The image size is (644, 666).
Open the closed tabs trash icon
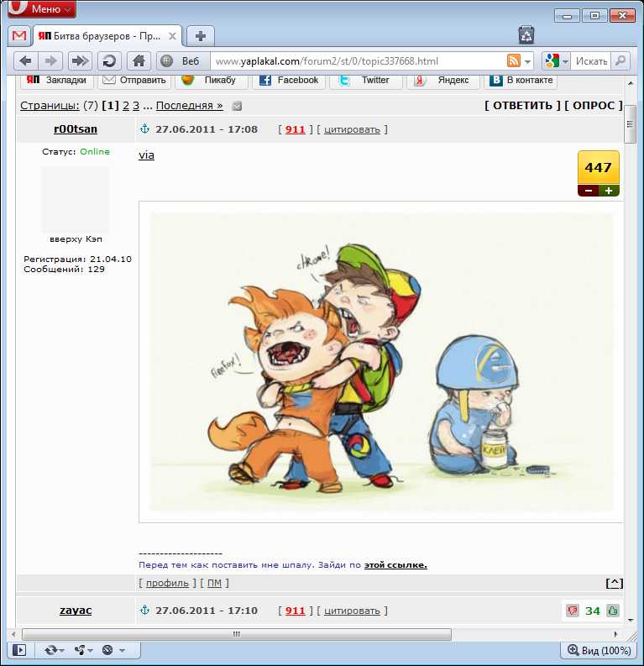526,34
